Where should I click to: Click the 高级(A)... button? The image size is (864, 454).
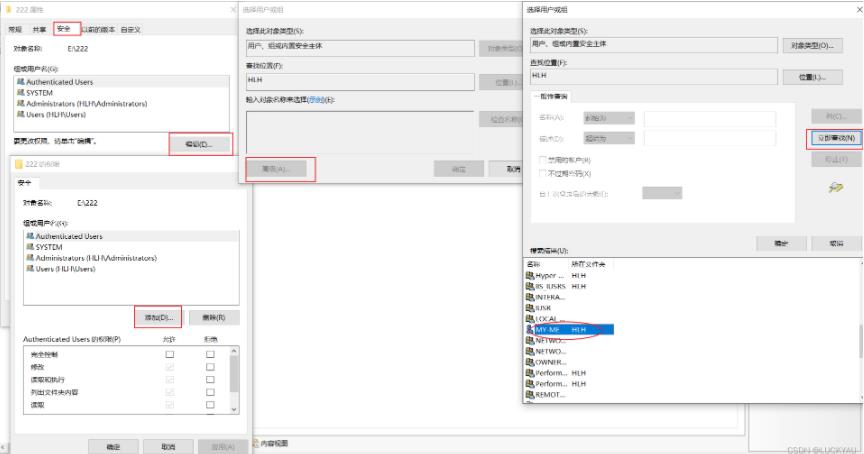[x=276, y=169]
